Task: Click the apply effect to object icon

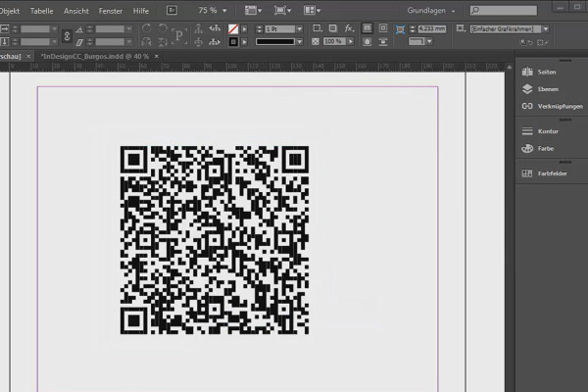Action: [x=317, y=28]
